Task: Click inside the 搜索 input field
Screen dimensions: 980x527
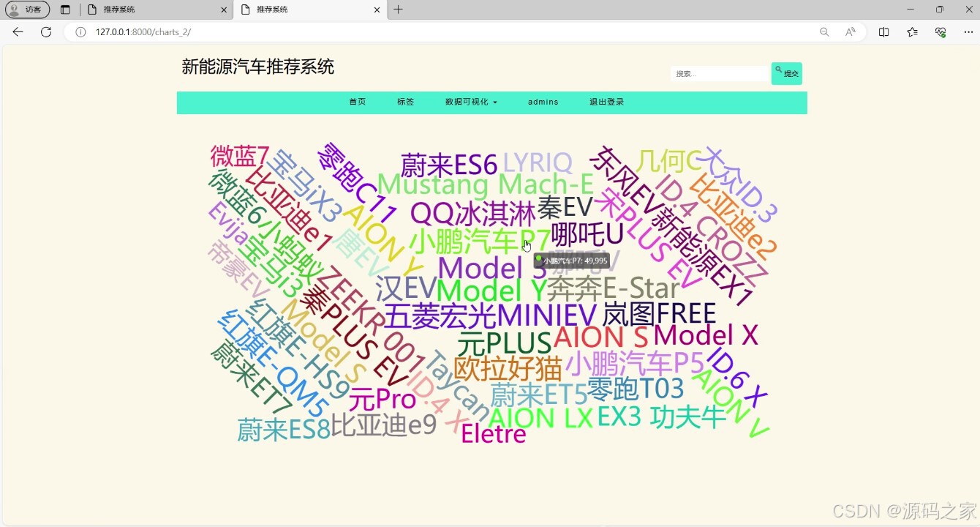Action: click(x=718, y=73)
